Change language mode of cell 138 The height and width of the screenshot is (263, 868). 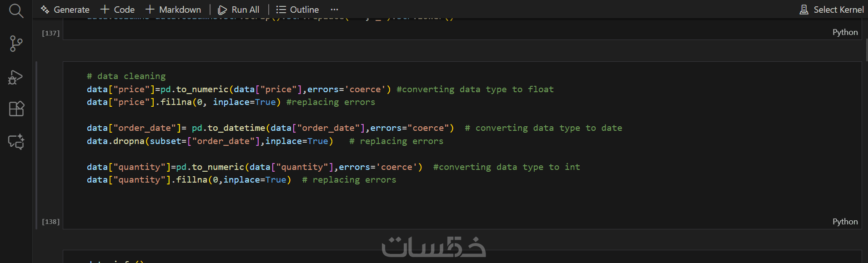coord(845,222)
